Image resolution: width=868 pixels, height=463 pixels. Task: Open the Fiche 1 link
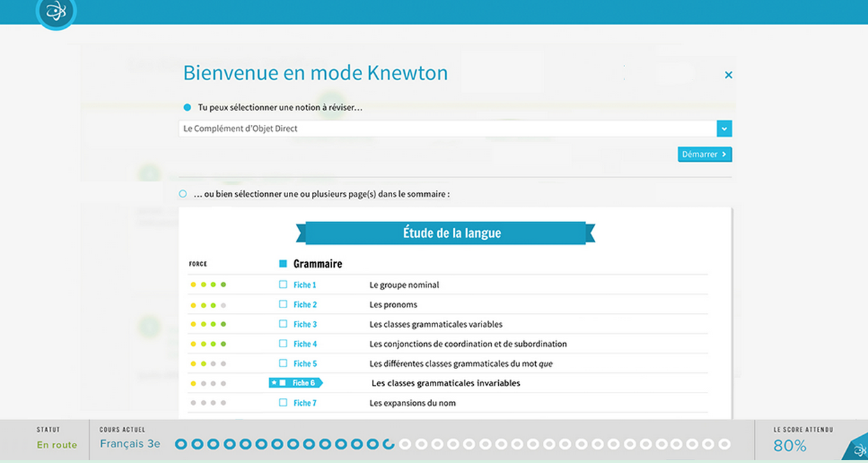305,285
